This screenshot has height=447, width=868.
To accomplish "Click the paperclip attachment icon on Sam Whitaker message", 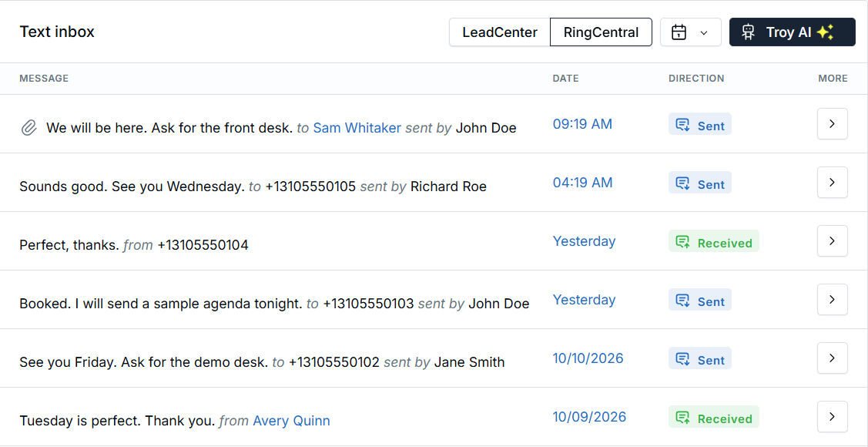I will [x=28, y=129].
